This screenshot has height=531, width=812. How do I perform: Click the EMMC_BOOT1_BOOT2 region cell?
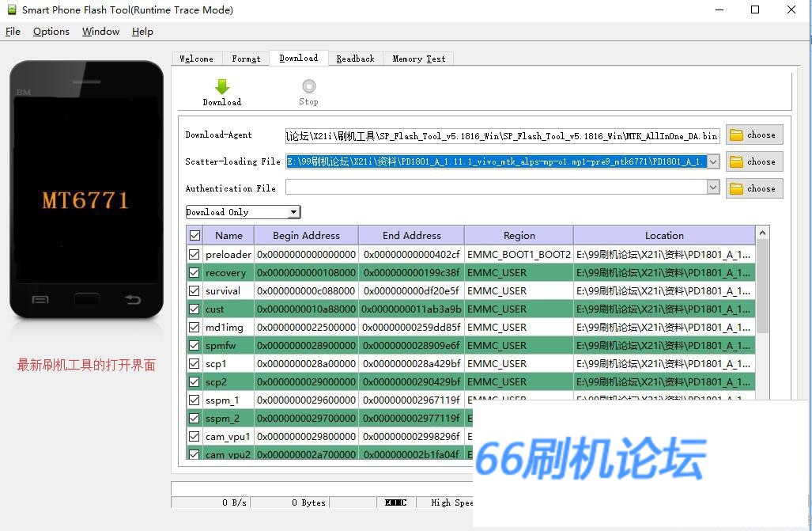coord(519,254)
